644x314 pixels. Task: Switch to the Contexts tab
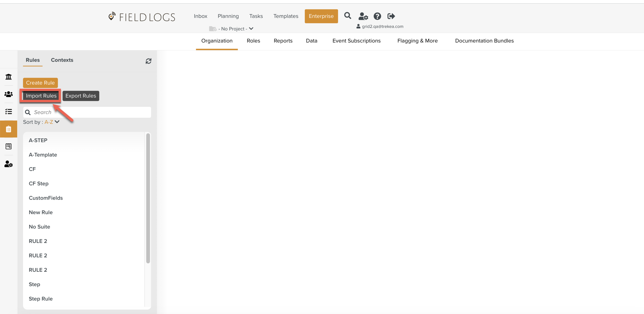(62, 60)
